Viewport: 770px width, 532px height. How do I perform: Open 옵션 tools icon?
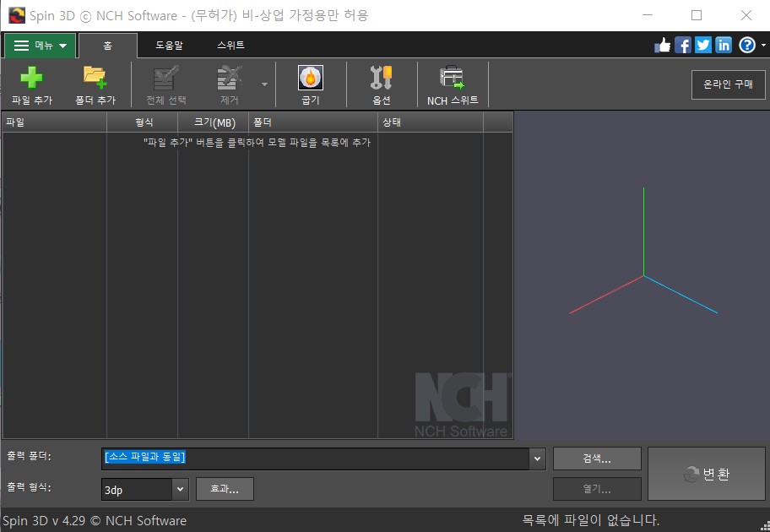381,78
